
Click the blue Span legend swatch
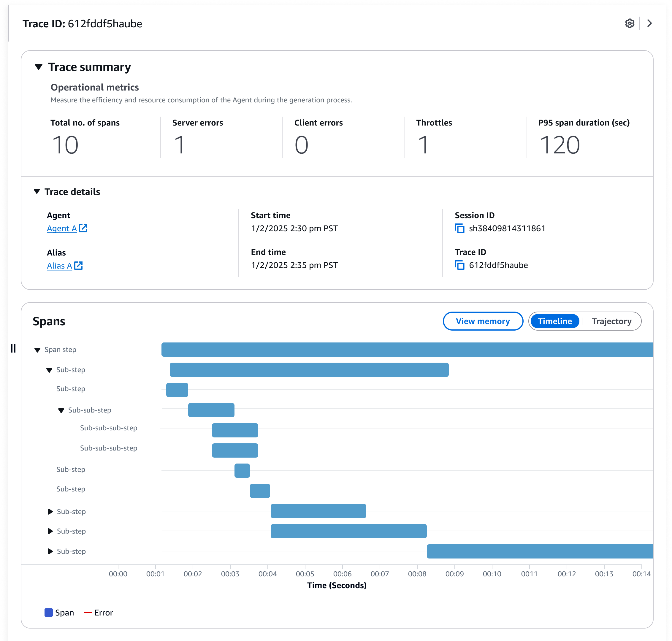49,612
